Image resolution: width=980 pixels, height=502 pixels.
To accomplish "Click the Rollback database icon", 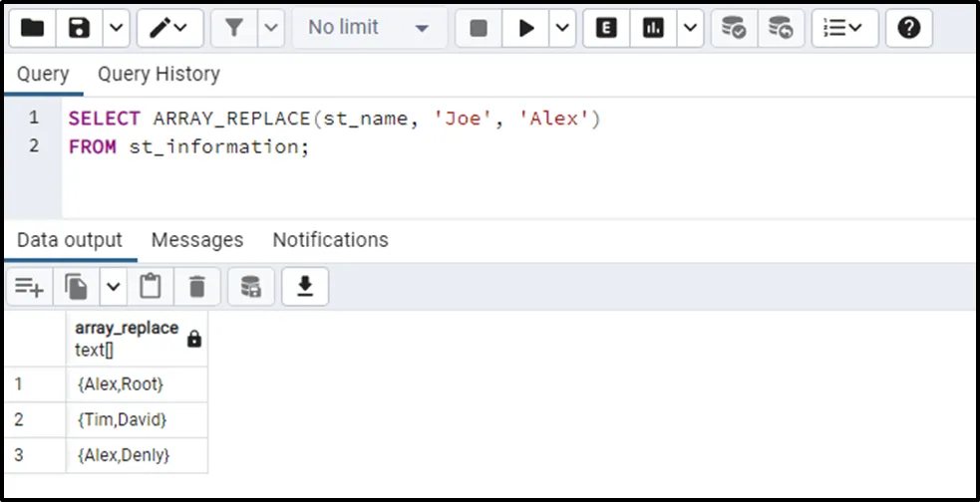I will point(782,28).
